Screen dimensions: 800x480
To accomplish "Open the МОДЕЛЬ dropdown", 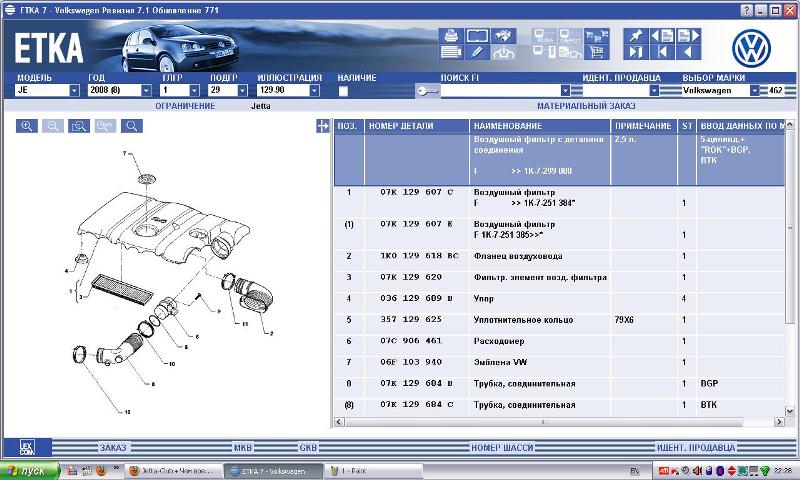I will pyautogui.click(x=74, y=90).
